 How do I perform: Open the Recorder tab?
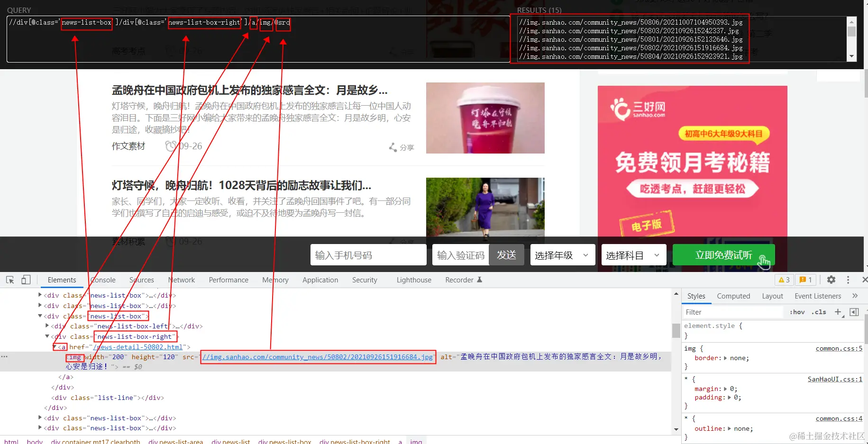[x=464, y=280]
